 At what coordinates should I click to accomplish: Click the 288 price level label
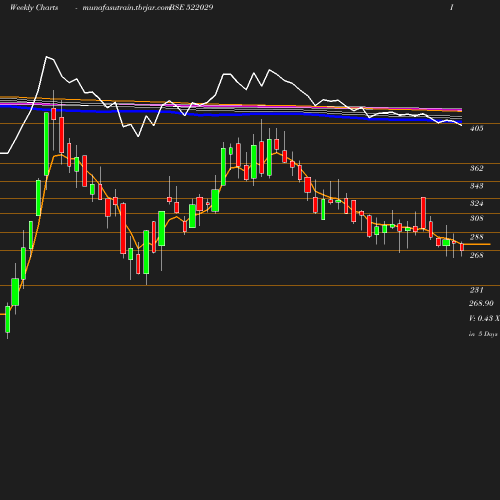click(x=476, y=237)
